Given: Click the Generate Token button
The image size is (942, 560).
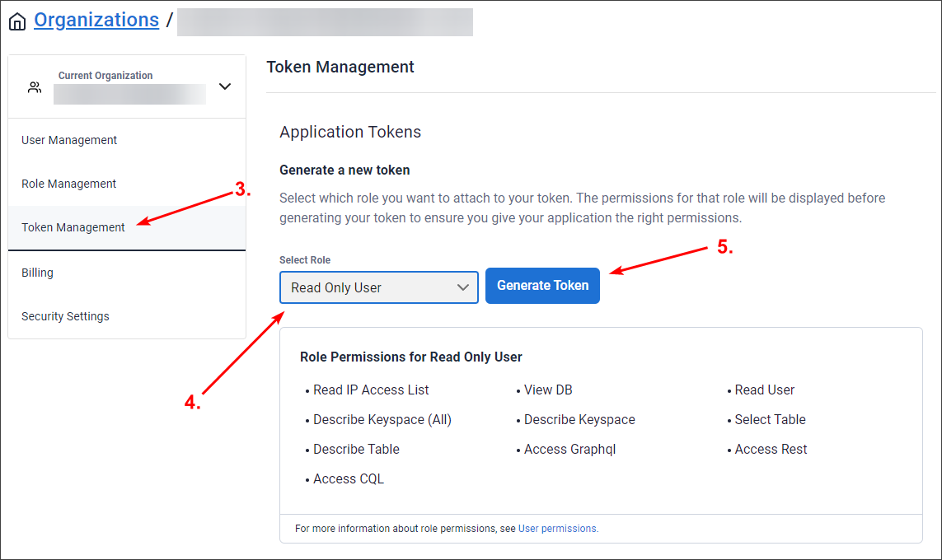Looking at the screenshot, I should tap(542, 286).
